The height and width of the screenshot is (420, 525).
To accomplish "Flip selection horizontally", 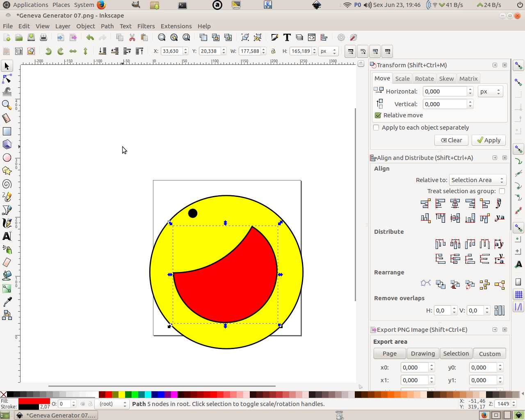I will click(73, 51).
